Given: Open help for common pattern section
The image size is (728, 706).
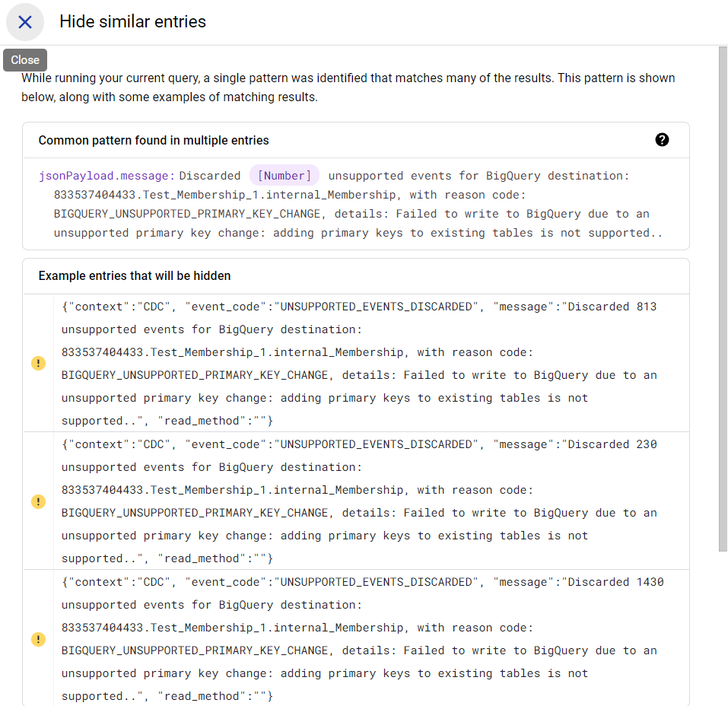Looking at the screenshot, I should coord(662,140).
